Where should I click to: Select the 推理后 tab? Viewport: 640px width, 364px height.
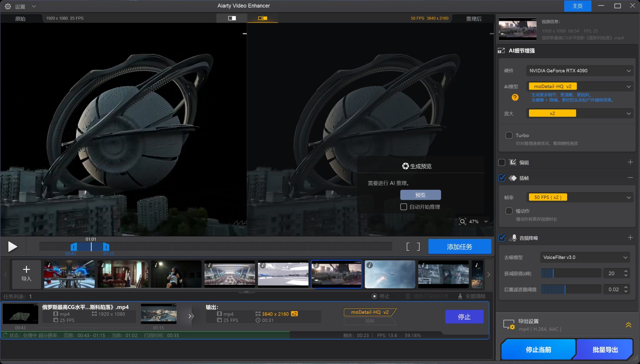click(x=474, y=18)
